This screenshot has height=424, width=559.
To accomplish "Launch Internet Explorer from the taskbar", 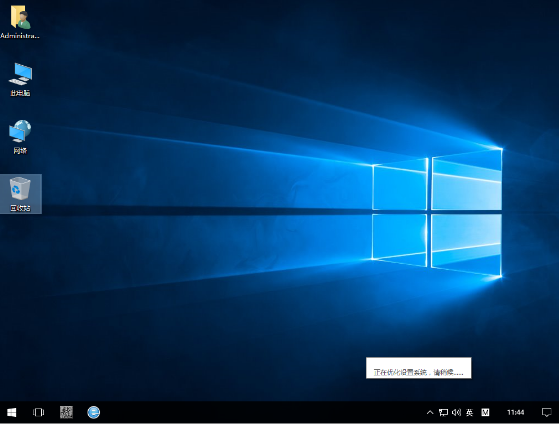I will (x=93, y=413).
